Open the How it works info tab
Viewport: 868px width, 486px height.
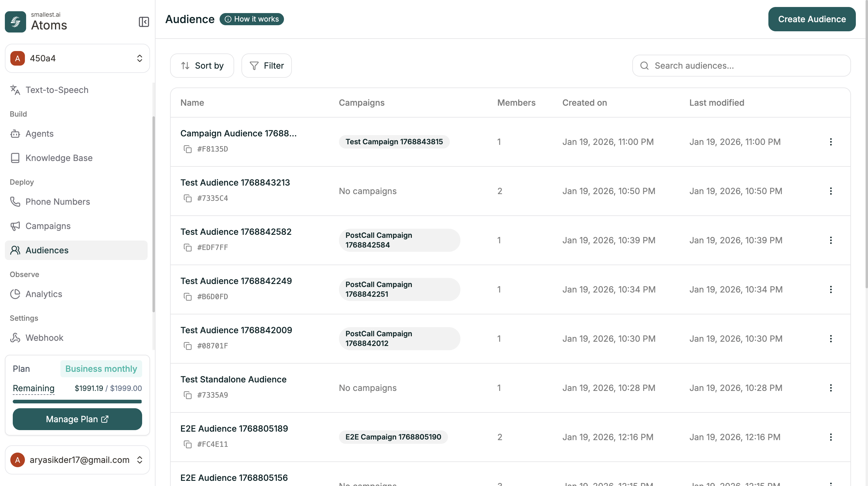pos(251,19)
